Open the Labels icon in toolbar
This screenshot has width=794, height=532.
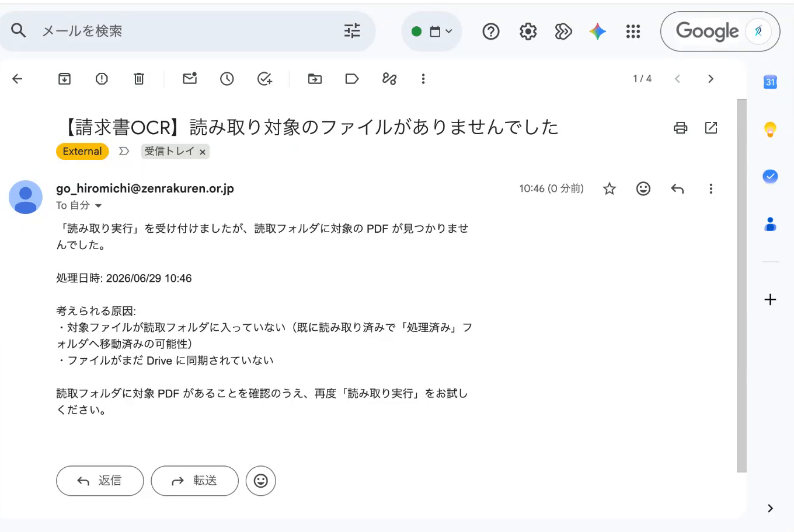352,79
